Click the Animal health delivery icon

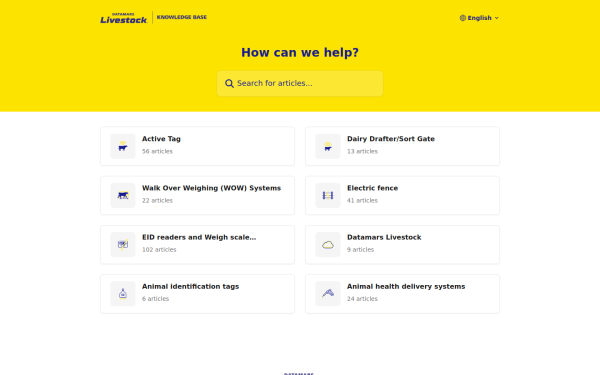pos(328,293)
